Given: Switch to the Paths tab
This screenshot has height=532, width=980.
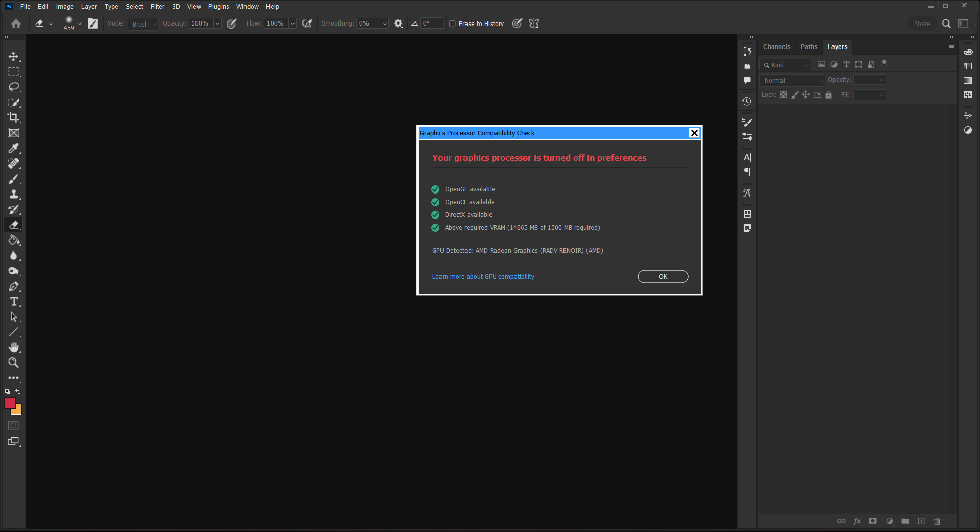Looking at the screenshot, I should click(809, 47).
